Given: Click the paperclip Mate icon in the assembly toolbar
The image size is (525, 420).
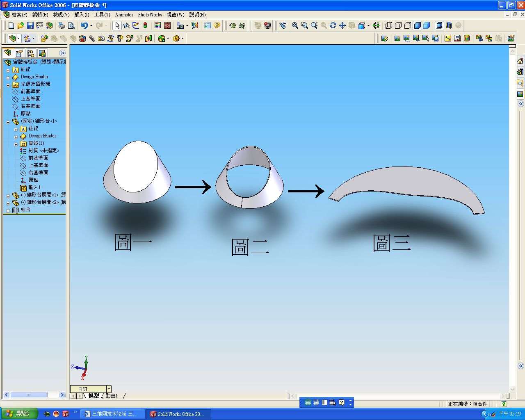Looking at the screenshot, I should (92, 39).
